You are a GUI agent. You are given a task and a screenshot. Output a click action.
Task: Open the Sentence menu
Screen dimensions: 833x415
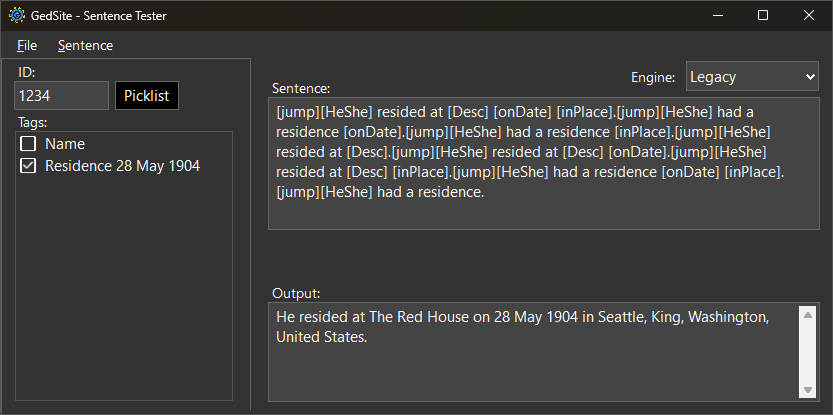[85, 45]
